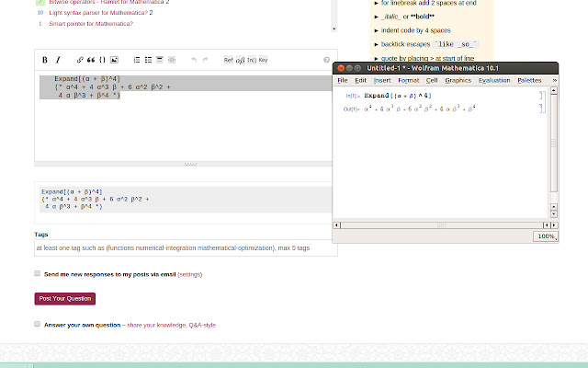The image size is (588, 368).
Task: Open 'Light syntax parser for Mathematica?' question
Action: [x=98, y=13]
